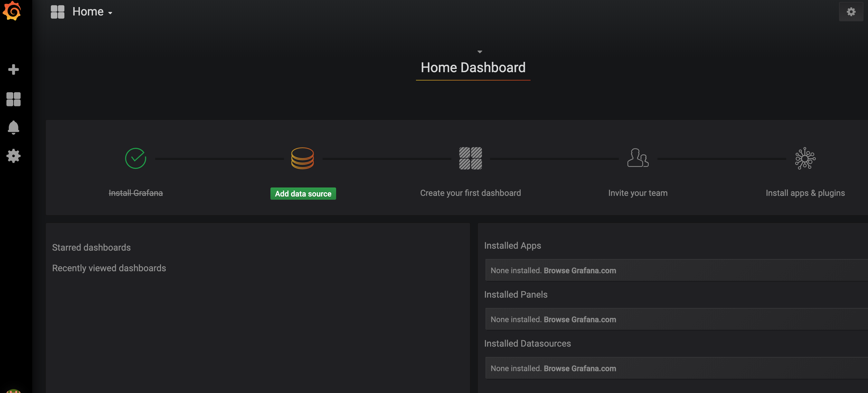Click the Add data source button
This screenshot has width=868, height=393.
303,194
